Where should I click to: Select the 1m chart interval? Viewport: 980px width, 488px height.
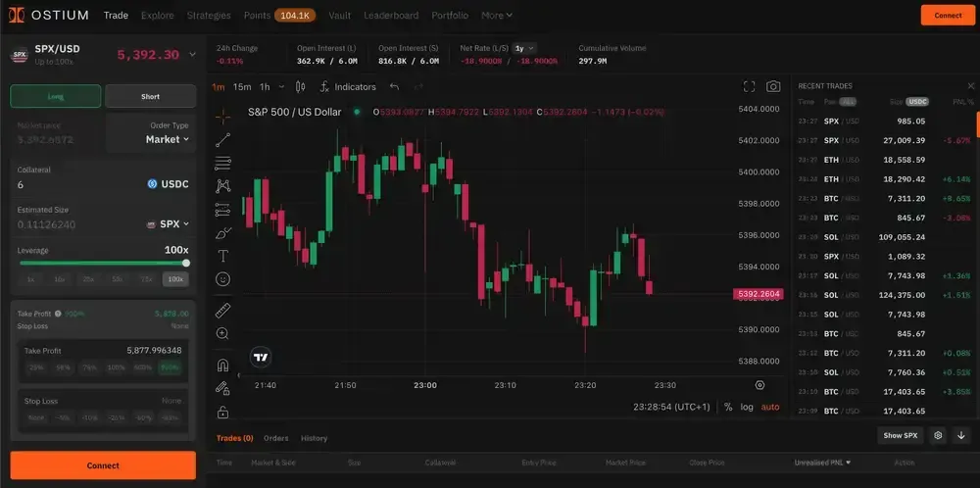219,87
